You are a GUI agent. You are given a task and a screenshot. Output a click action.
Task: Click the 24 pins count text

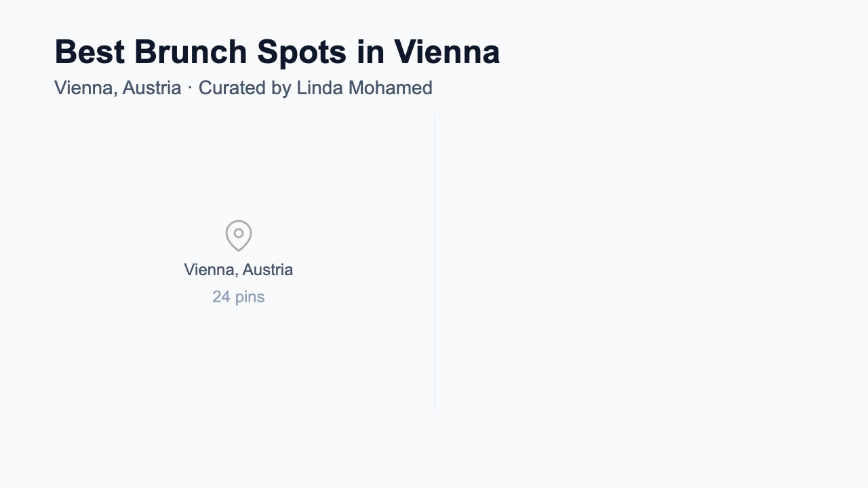coord(238,297)
